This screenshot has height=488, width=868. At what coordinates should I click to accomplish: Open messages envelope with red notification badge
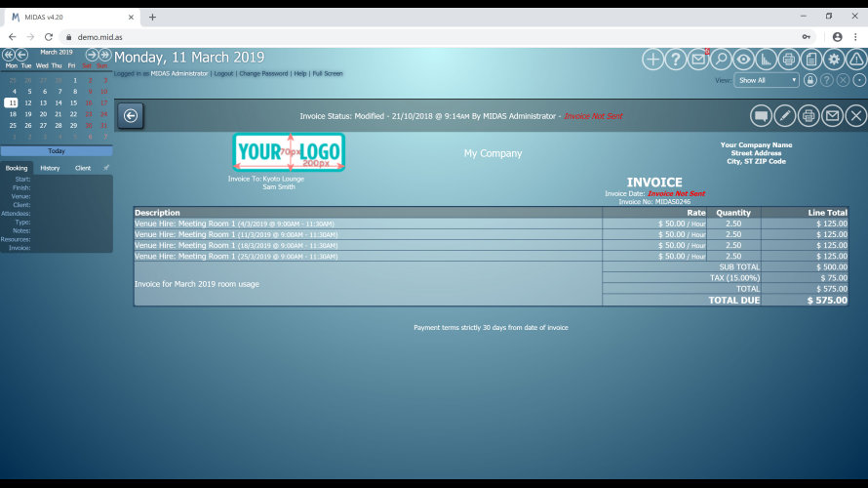(x=698, y=60)
